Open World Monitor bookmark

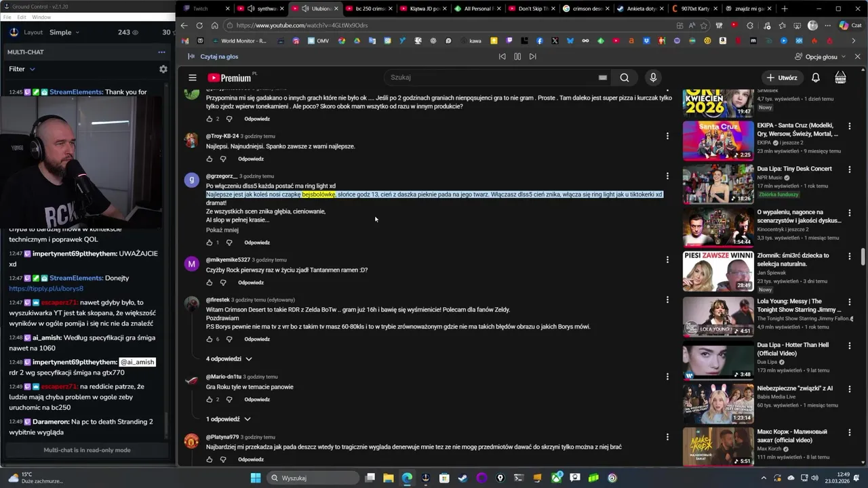pos(238,41)
